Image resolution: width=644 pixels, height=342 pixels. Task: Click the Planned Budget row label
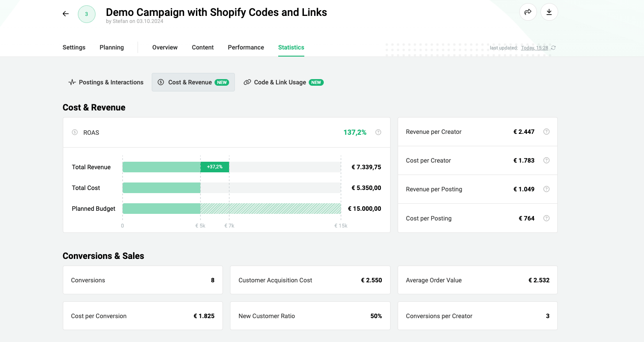[93, 209]
